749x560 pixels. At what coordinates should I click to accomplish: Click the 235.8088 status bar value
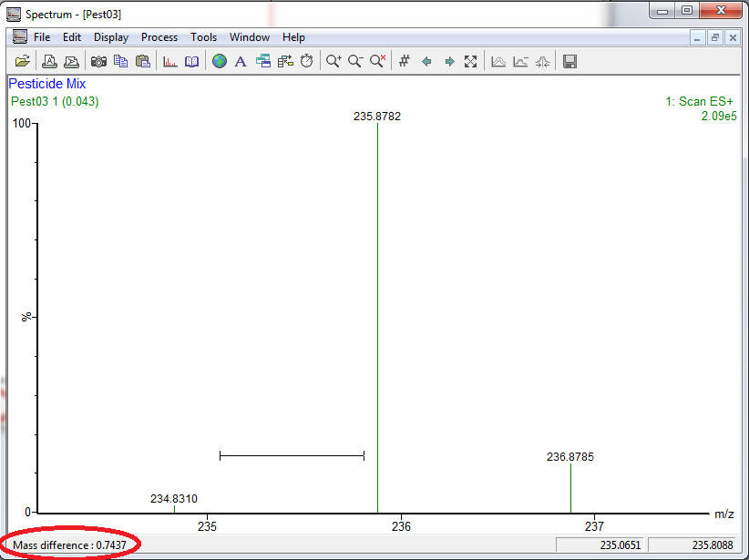coord(713,545)
